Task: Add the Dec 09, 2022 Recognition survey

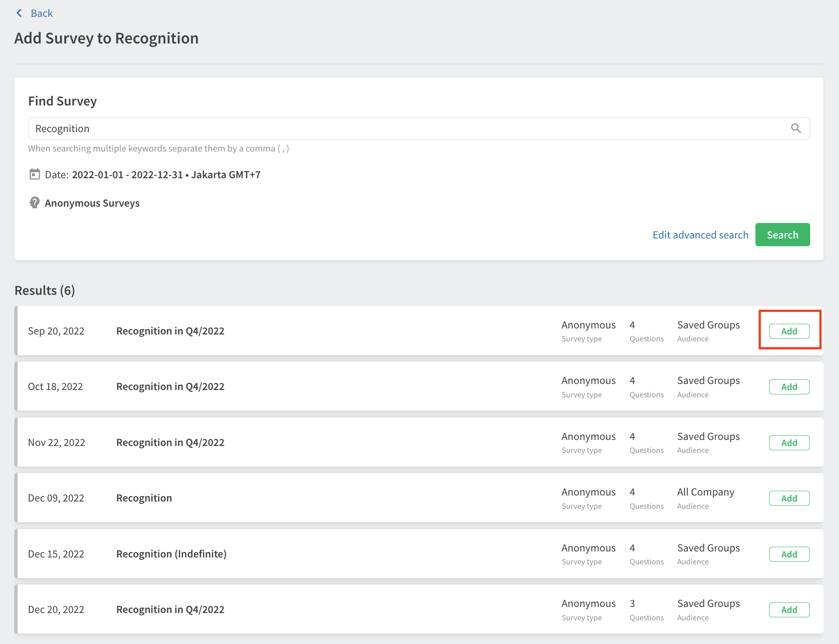Action: click(789, 498)
